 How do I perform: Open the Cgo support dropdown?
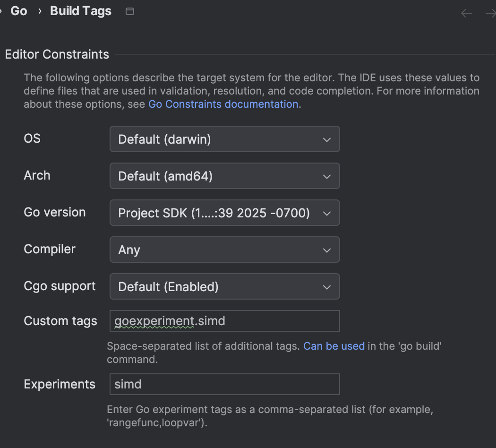pyautogui.click(x=224, y=286)
